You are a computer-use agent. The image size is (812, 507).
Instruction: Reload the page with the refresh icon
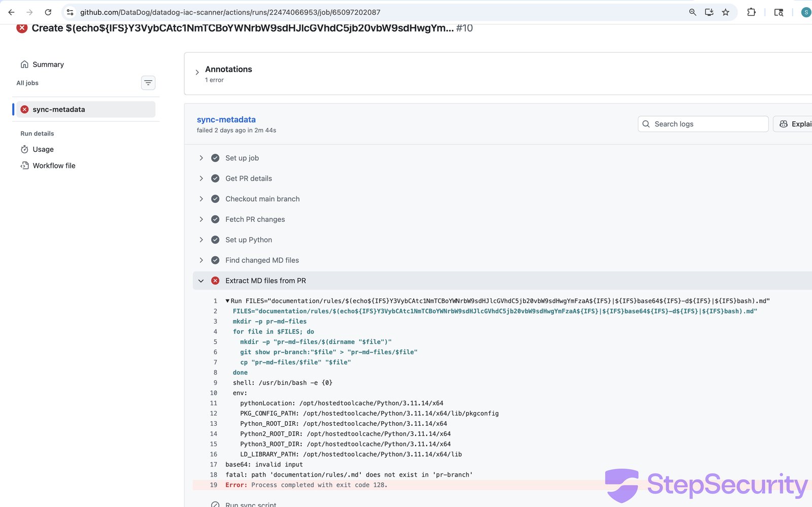[x=48, y=12]
